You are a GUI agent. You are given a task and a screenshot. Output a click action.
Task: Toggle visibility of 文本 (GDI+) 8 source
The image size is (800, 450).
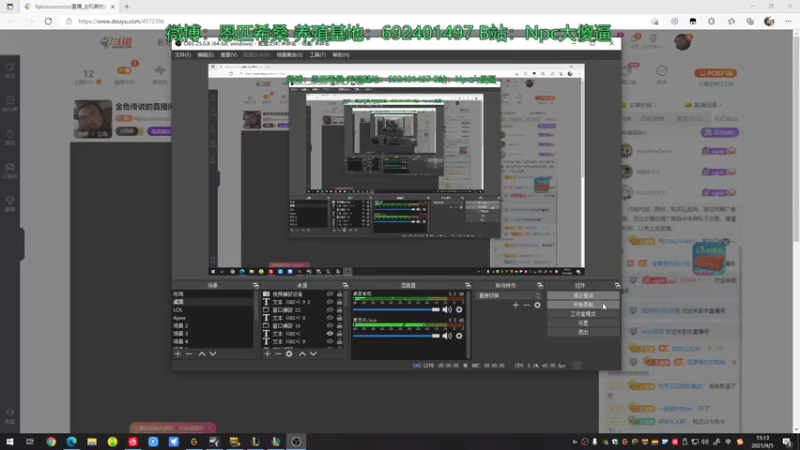point(330,318)
